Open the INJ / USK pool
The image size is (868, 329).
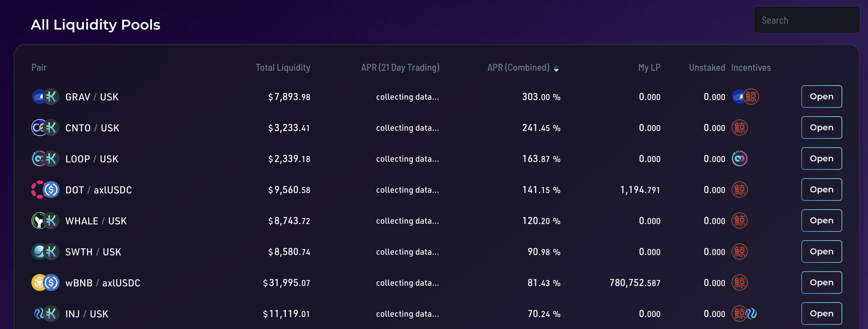(821, 314)
